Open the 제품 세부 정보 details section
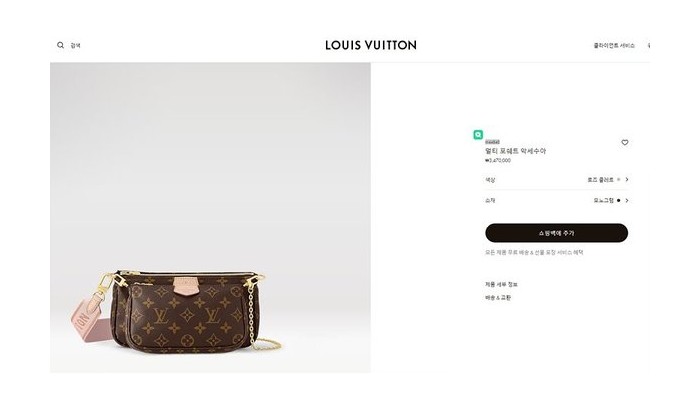 [501, 284]
